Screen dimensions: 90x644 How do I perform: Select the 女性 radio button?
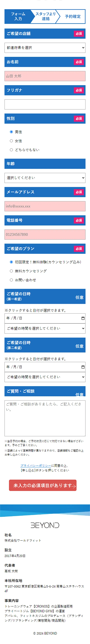[11, 141]
